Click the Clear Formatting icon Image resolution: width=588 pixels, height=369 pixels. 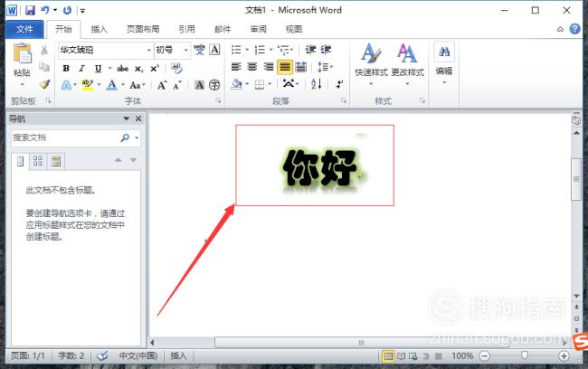point(176,68)
